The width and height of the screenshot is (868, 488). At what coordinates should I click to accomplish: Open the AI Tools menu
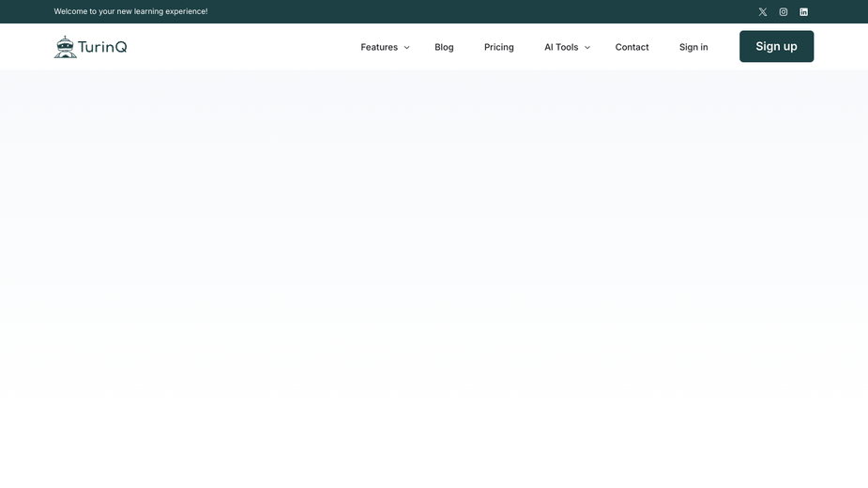coord(561,47)
